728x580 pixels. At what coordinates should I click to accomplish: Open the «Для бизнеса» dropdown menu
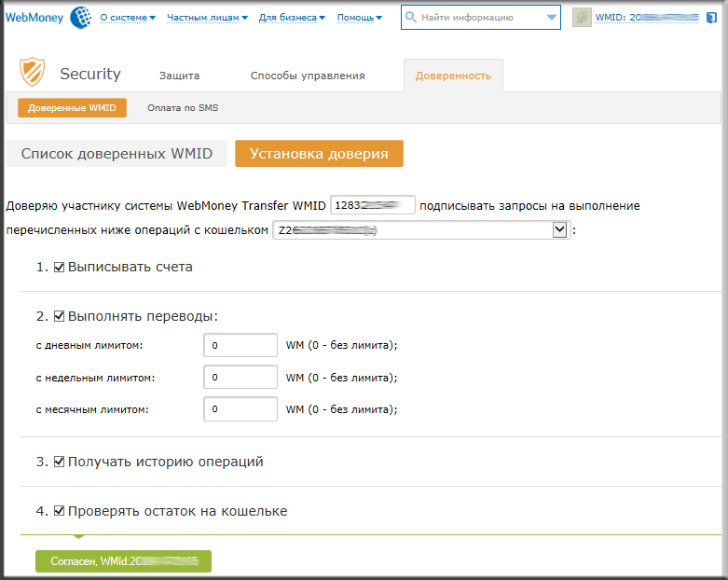click(292, 18)
